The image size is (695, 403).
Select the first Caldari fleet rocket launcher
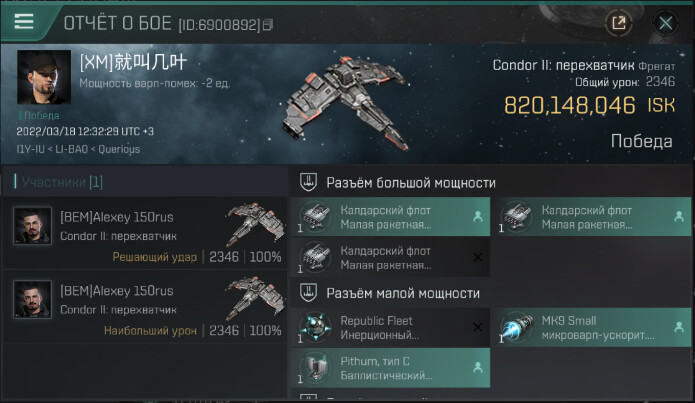(390, 217)
